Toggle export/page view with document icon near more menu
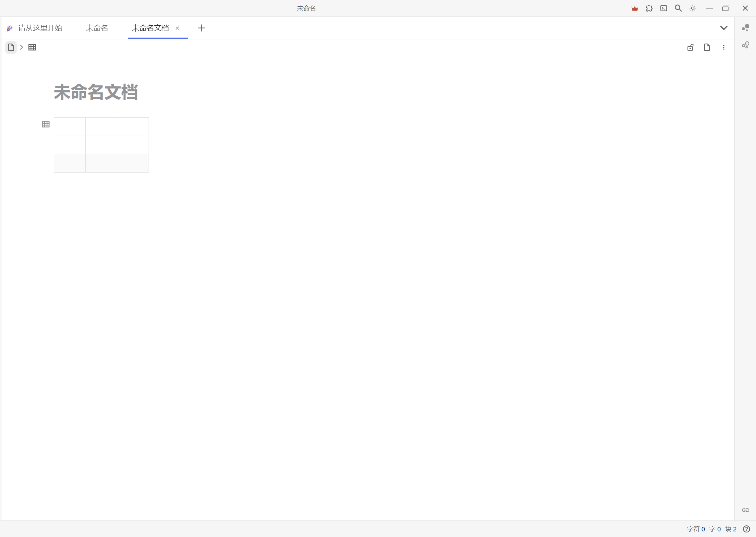This screenshot has width=756, height=537. click(707, 47)
